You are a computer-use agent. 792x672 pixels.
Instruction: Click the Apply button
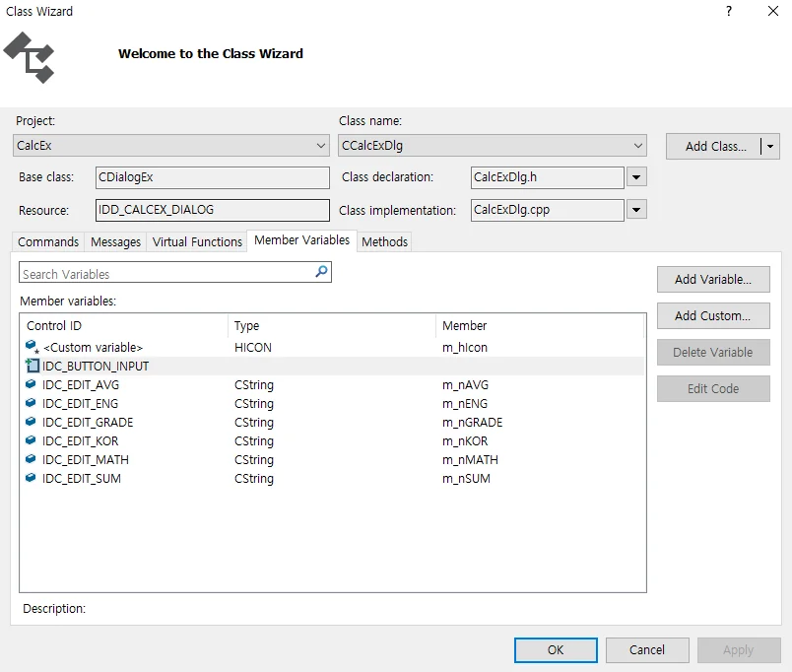pyautogui.click(x=739, y=649)
